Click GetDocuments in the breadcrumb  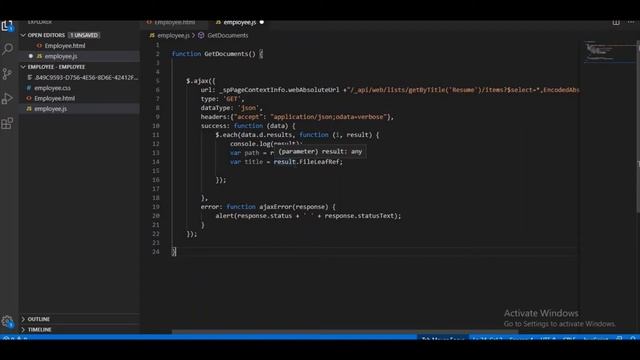tap(227, 36)
